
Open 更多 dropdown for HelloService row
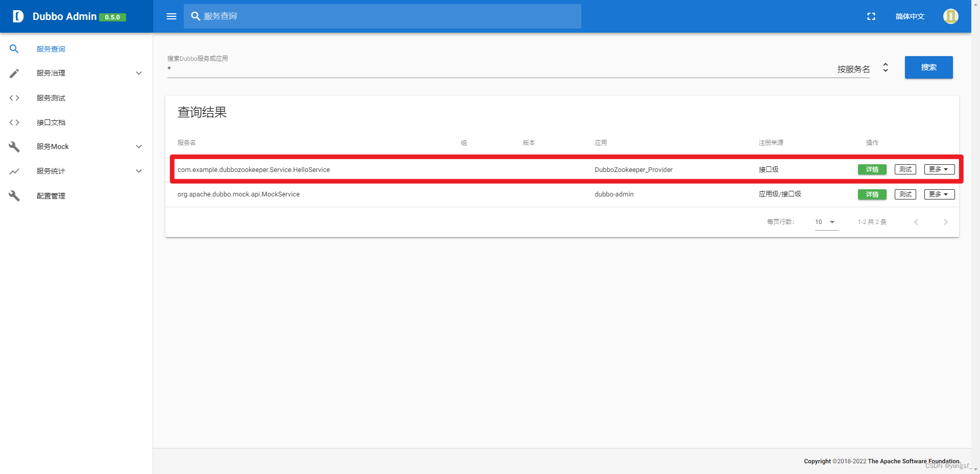(939, 169)
